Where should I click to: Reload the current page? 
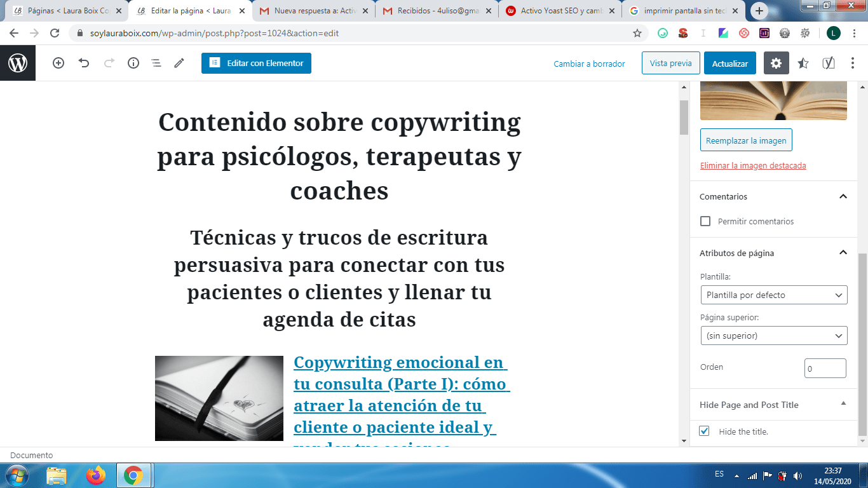tap(55, 33)
